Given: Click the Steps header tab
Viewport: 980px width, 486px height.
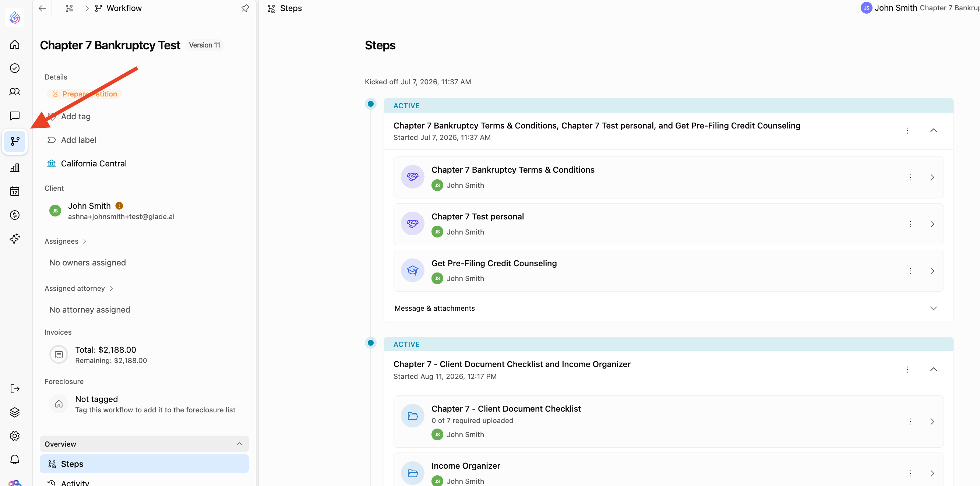Looking at the screenshot, I should tap(285, 8).
